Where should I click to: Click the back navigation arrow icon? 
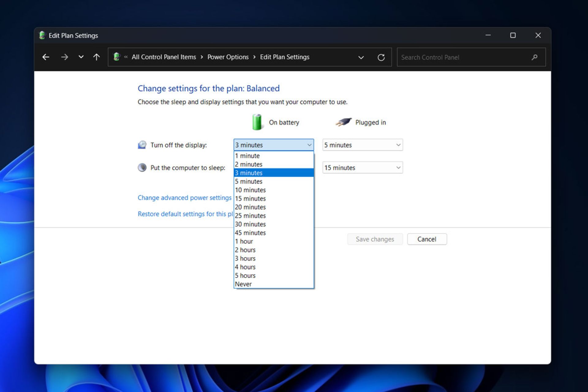(46, 57)
